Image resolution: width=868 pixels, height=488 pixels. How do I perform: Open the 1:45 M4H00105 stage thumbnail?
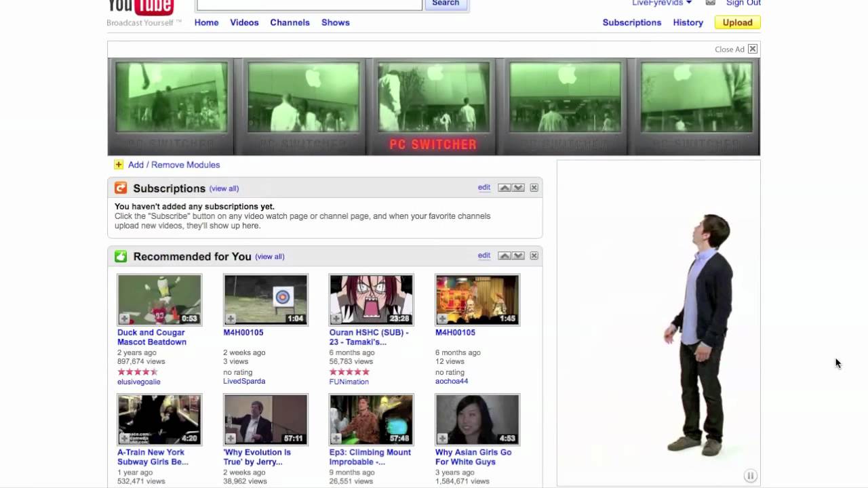click(477, 300)
